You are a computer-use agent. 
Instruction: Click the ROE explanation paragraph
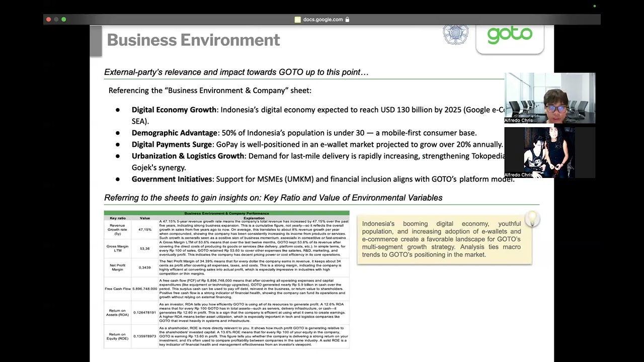tap(254, 336)
